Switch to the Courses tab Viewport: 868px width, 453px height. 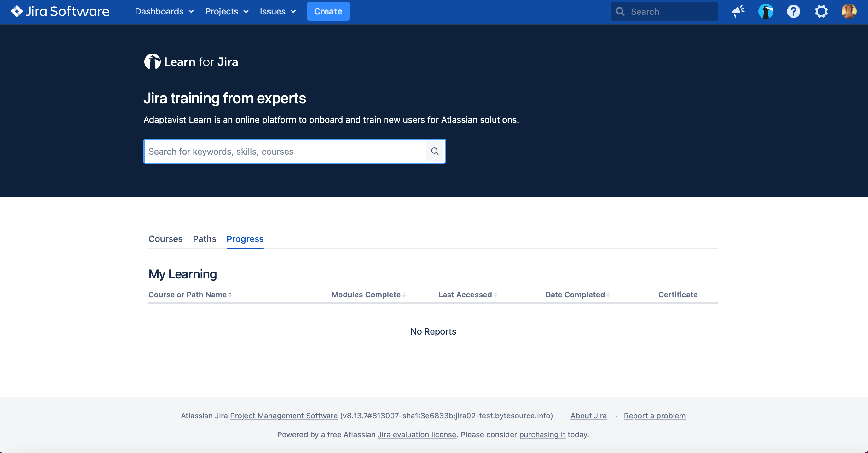pyautogui.click(x=165, y=239)
